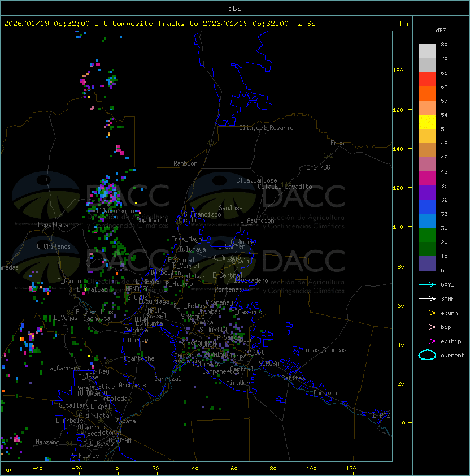470x476 pixels.
Task: Click the 'L_Dormida' label on map
Action: tap(321, 393)
